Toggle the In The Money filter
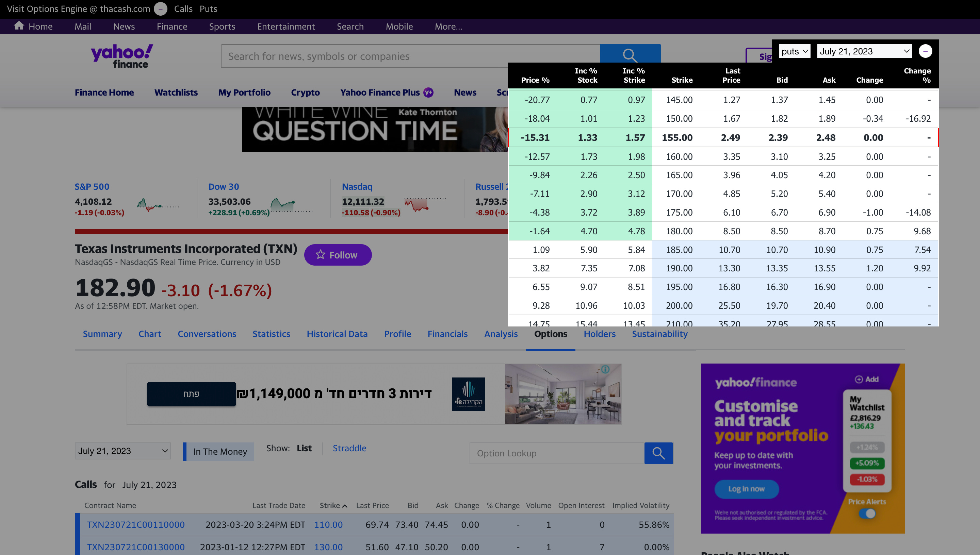This screenshot has height=555, width=980. 218,451
